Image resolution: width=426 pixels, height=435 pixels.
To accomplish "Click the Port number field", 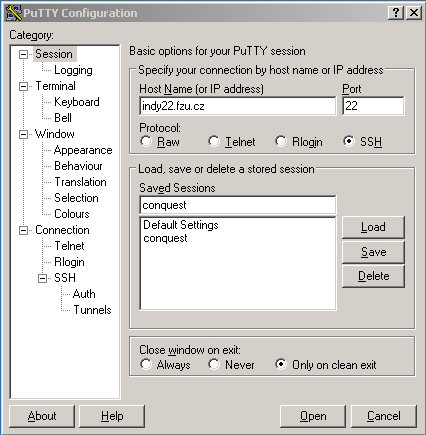I will pyautogui.click(x=373, y=106).
